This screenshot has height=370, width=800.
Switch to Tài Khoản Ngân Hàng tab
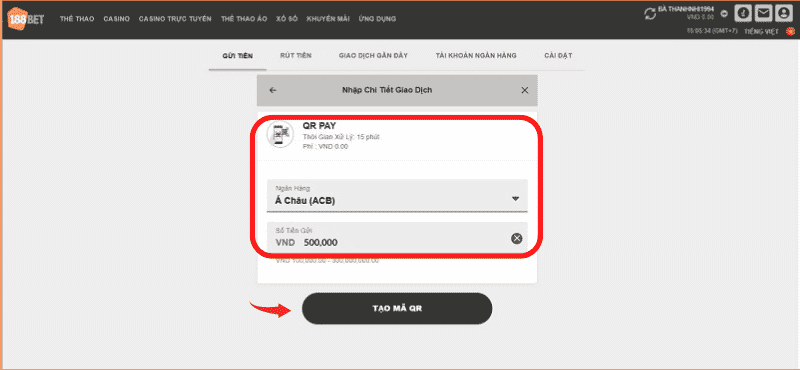[476, 56]
